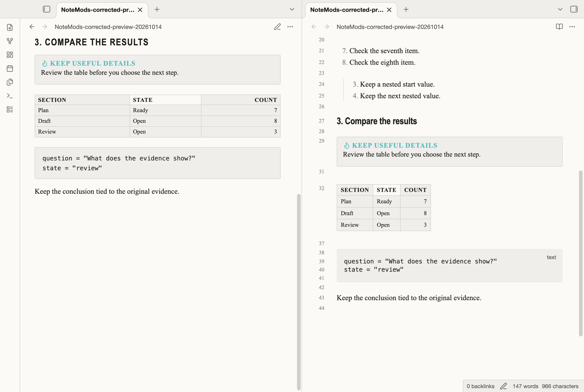
Task: Click the 0 backlinks status item
Action: tap(480, 386)
